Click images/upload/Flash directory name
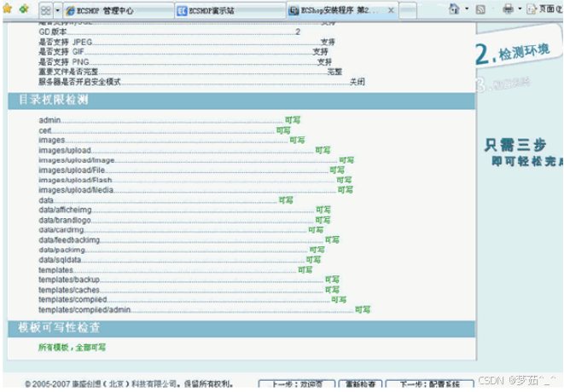This screenshot has height=392, width=564. (75, 180)
